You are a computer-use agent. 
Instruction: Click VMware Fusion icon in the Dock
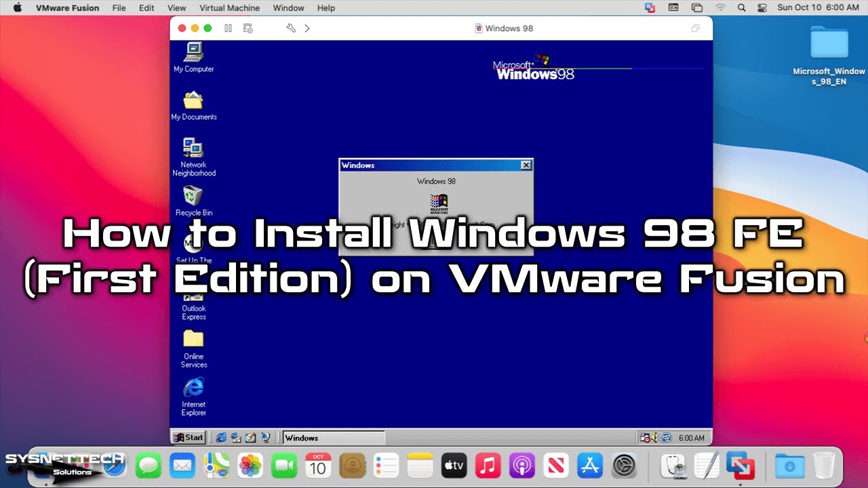pyautogui.click(x=741, y=466)
